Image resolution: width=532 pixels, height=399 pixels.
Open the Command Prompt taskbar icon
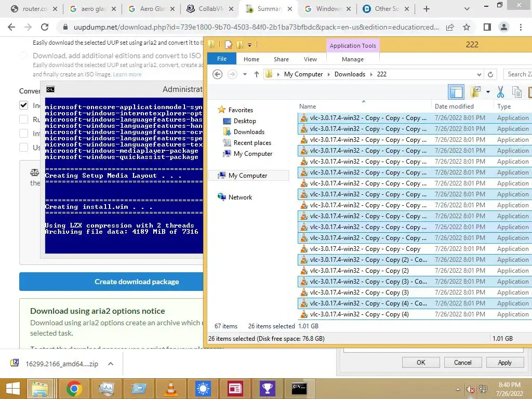[299, 389]
